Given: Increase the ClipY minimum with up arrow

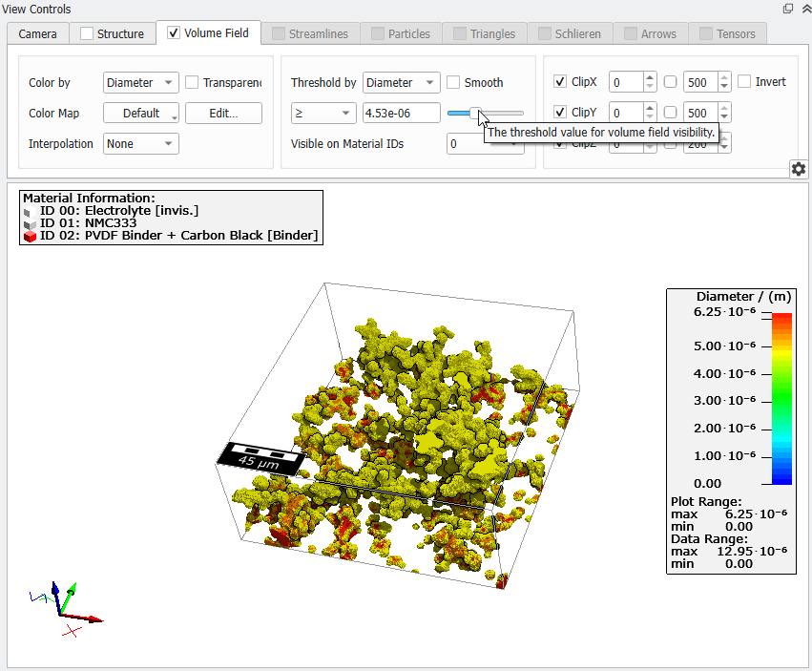Looking at the screenshot, I should tap(650, 107).
